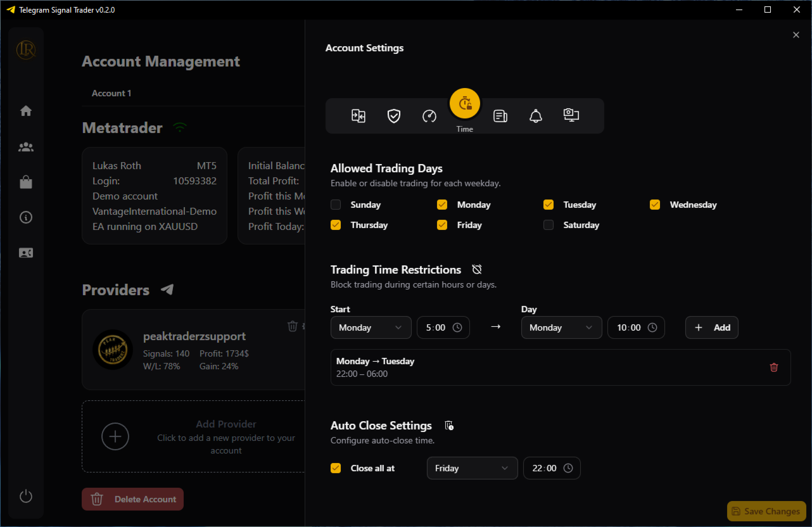812x527 pixels.
Task: Click the plus circle in Add Provider
Action: [115, 436]
